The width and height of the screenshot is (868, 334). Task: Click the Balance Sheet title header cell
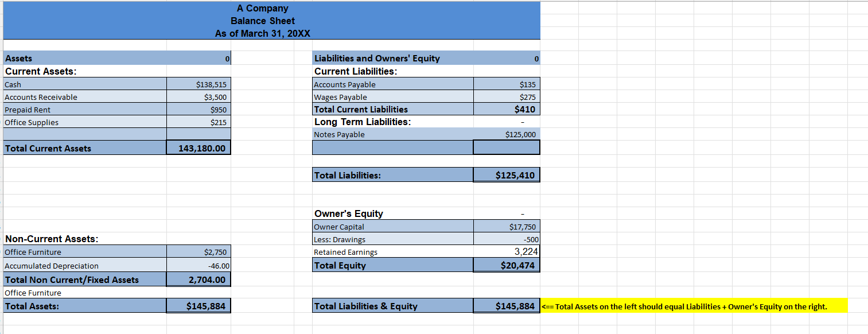(x=263, y=21)
